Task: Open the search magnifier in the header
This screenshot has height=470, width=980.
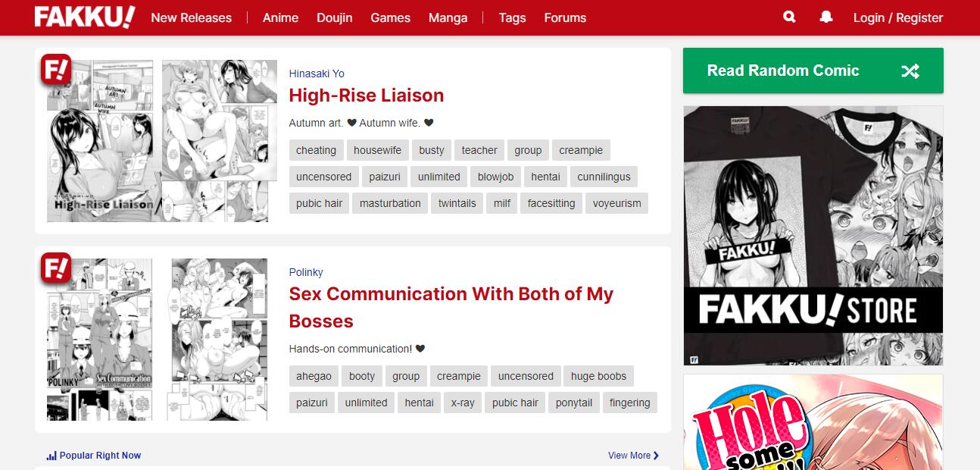Action: pos(789,17)
